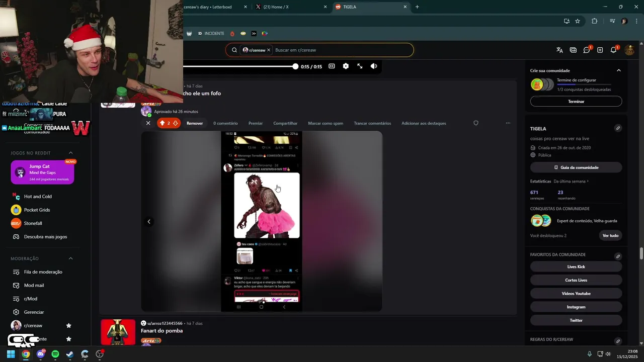644x362 pixels.
Task: Seek the video progress bar handle
Action: tap(295, 66)
